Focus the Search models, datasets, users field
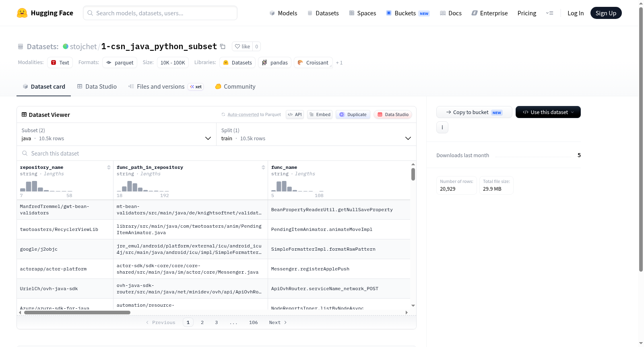This screenshot has height=347, width=644. (x=160, y=13)
